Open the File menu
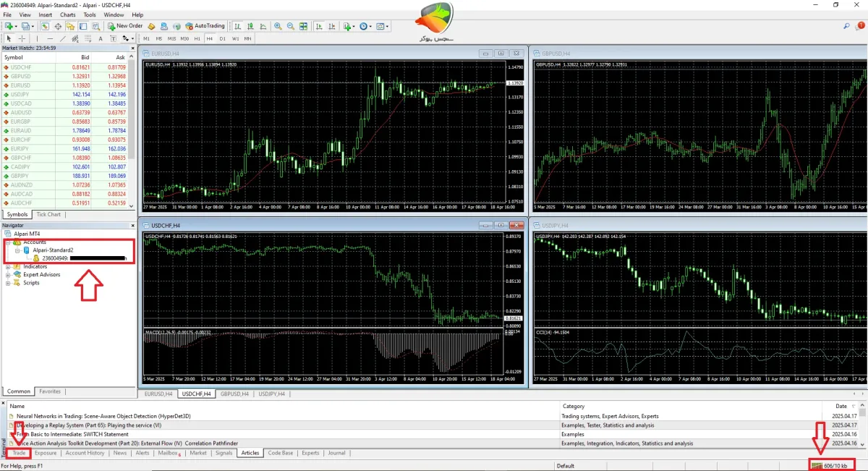Viewport: 868px width, 471px height. [x=7, y=14]
